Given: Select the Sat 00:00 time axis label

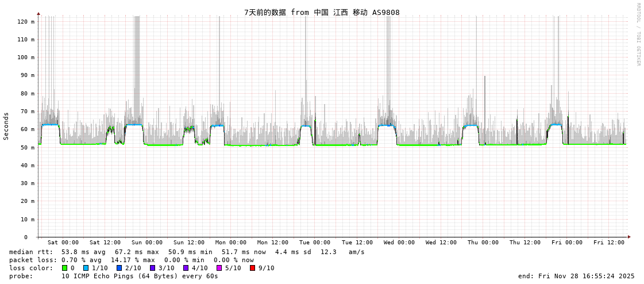Looking at the screenshot, I should tap(63, 243).
